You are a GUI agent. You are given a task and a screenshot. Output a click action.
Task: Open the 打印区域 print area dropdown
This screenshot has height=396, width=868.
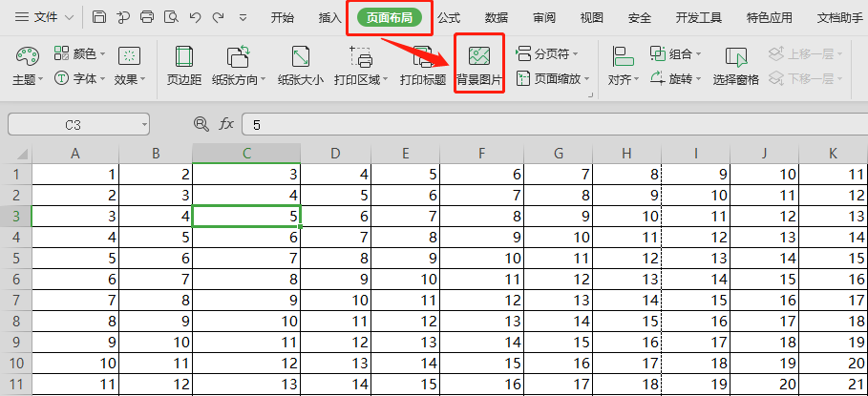coord(361,67)
